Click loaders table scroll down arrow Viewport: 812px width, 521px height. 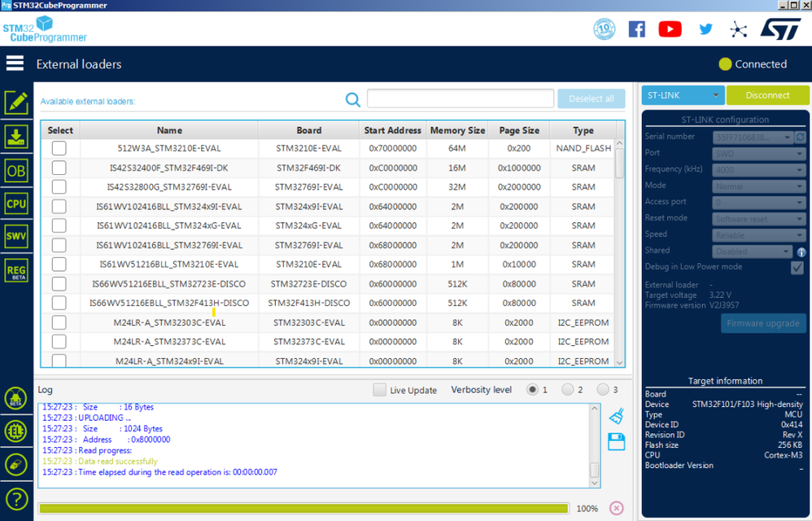[x=620, y=362]
